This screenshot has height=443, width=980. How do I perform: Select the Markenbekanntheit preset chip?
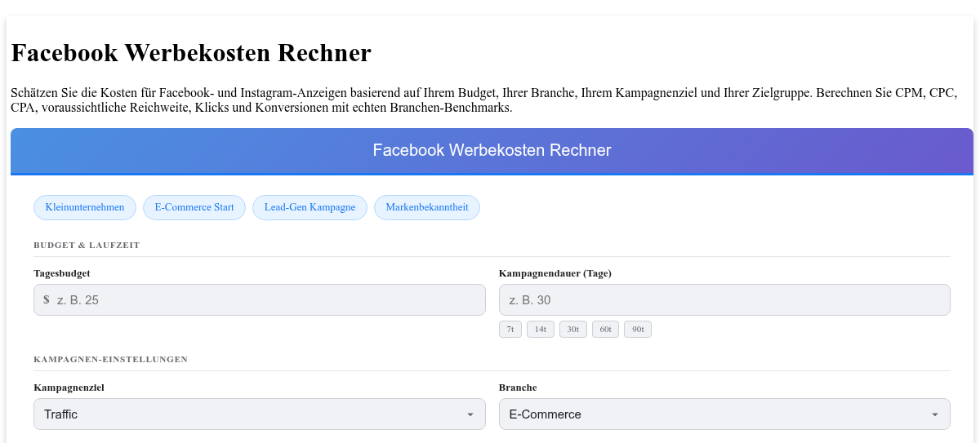[x=427, y=207]
